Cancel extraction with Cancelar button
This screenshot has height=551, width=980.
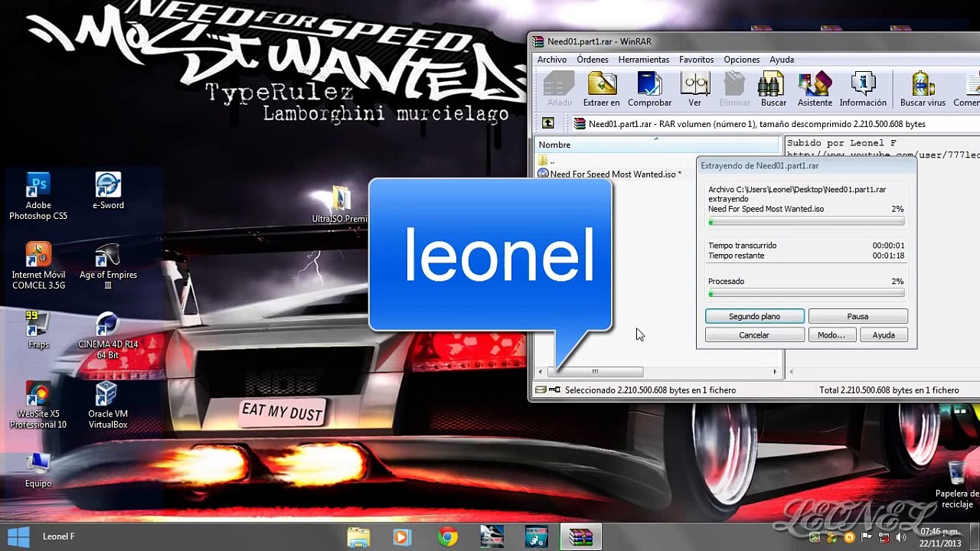pyautogui.click(x=754, y=335)
